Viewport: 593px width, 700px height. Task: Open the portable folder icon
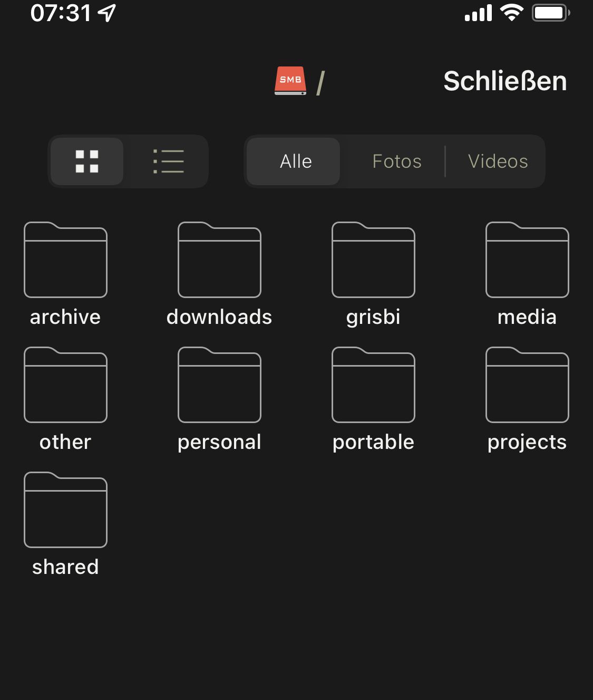[x=373, y=385]
